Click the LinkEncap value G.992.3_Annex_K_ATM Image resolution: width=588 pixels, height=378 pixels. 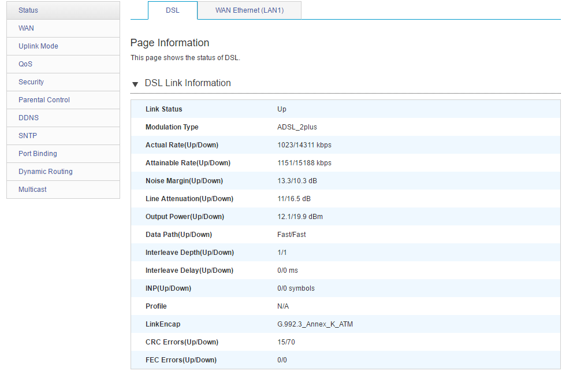tap(315, 324)
